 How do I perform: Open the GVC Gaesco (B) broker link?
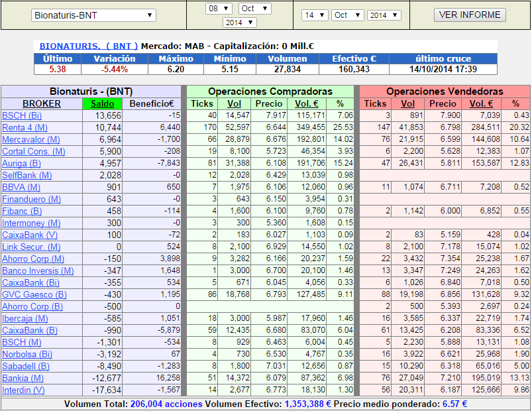[x=34, y=294]
